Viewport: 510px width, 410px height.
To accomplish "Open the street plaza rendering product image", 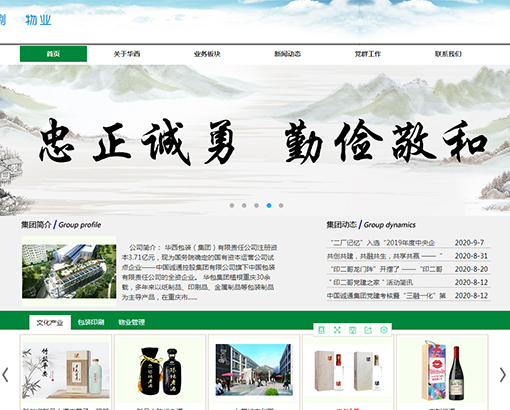I will tap(254, 370).
